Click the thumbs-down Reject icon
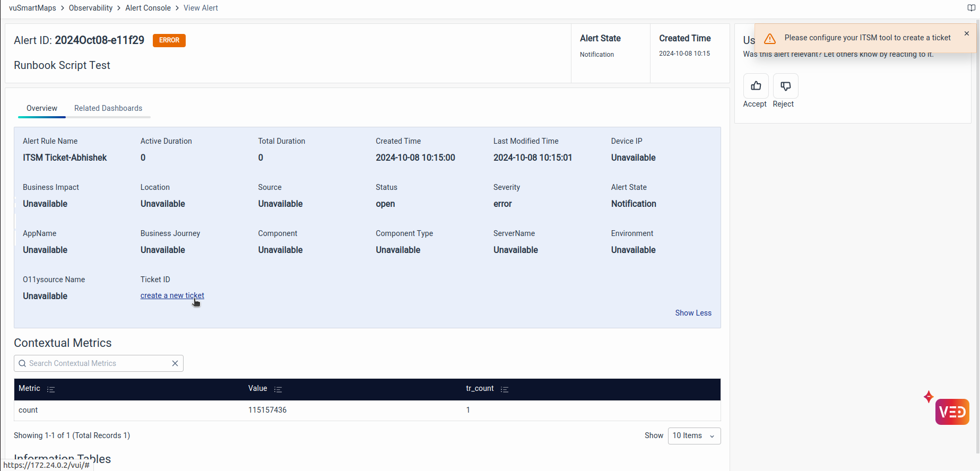 point(785,86)
